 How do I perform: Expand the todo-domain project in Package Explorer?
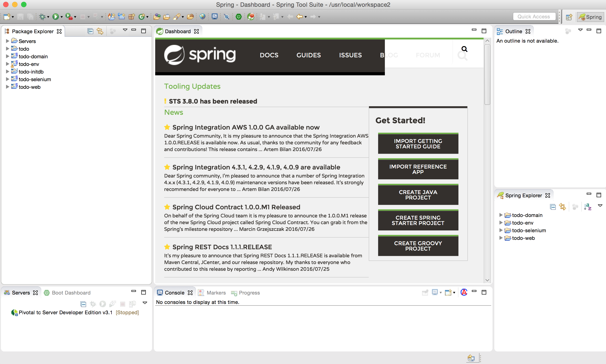(x=6, y=56)
